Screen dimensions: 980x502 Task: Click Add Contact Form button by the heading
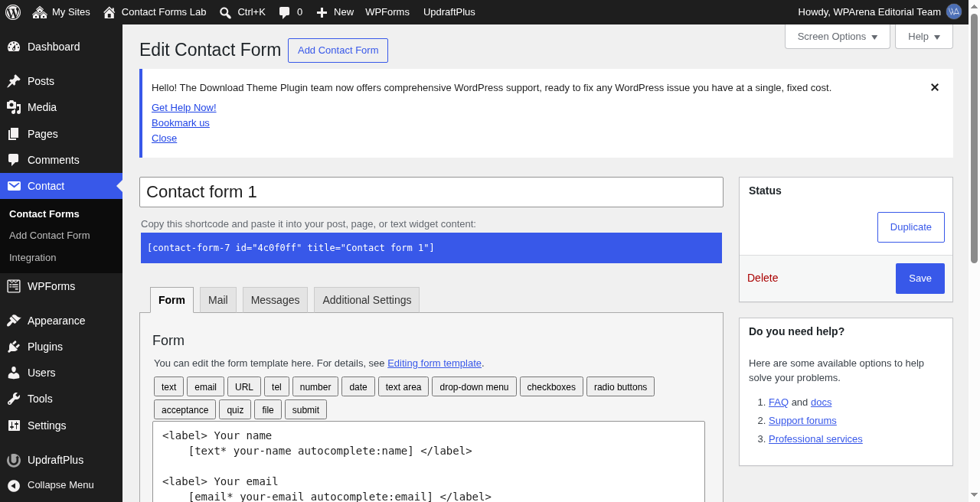click(338, 51)
